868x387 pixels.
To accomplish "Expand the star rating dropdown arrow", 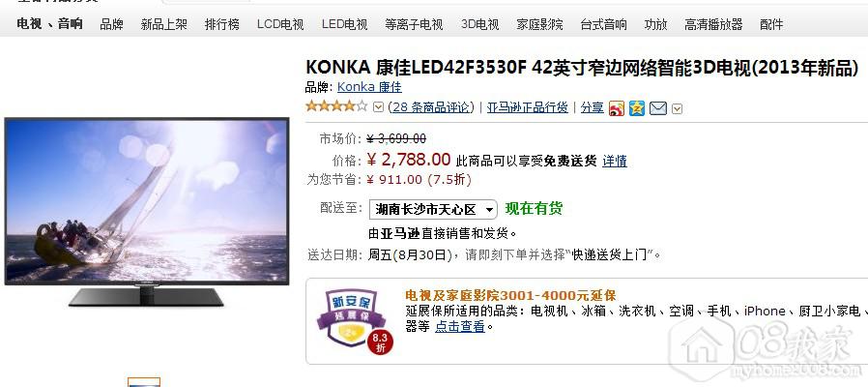I will click(x=378, y=107).
